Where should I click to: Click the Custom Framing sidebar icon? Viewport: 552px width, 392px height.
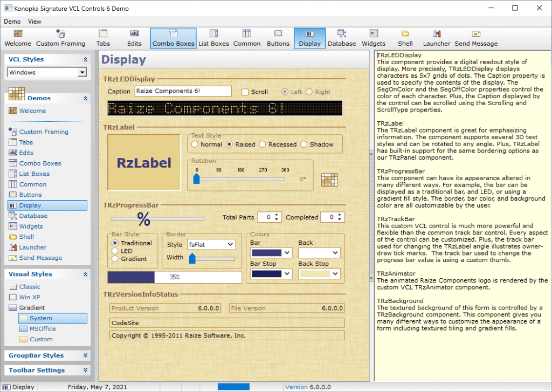[13, 132]
